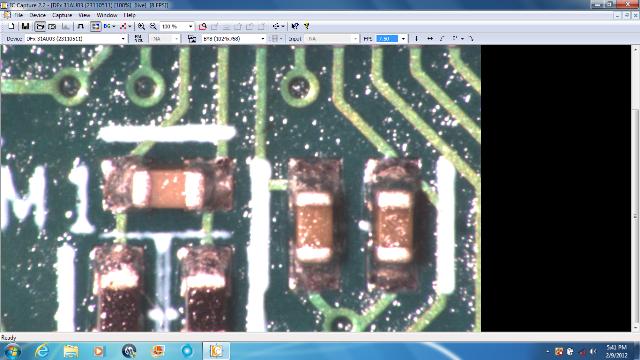Click the FPS value field

click(x=387, y=39)
